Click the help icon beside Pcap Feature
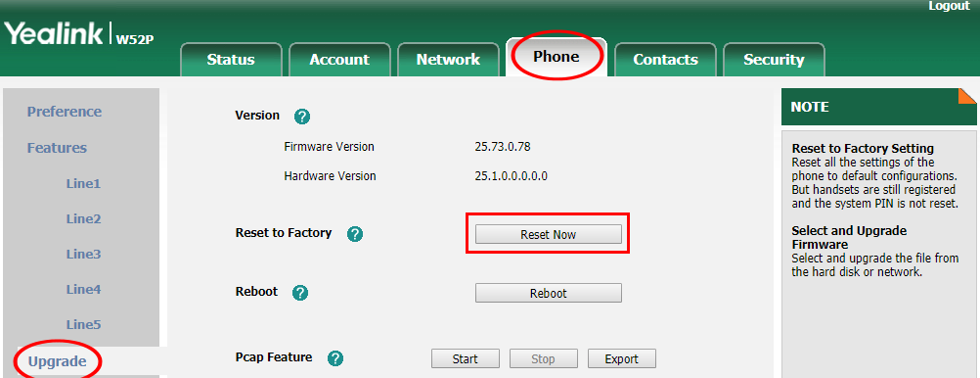This screenshot has height=378, width=980. point(335,358)
